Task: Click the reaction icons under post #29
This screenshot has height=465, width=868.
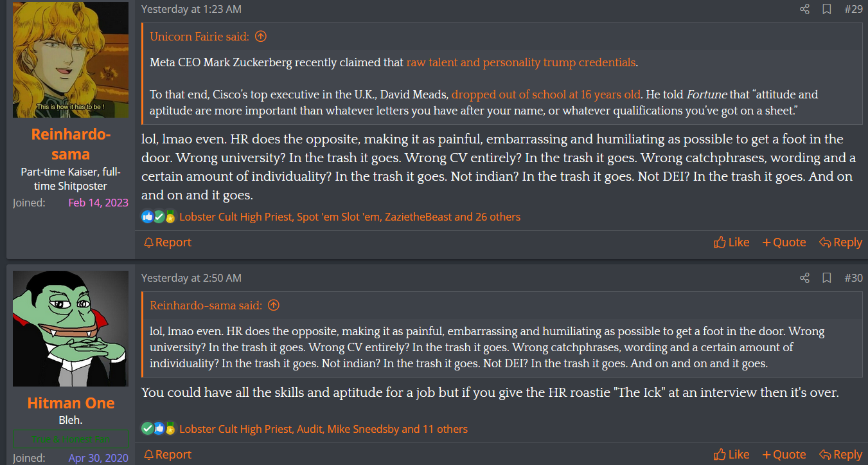Action: click(158, 217)
